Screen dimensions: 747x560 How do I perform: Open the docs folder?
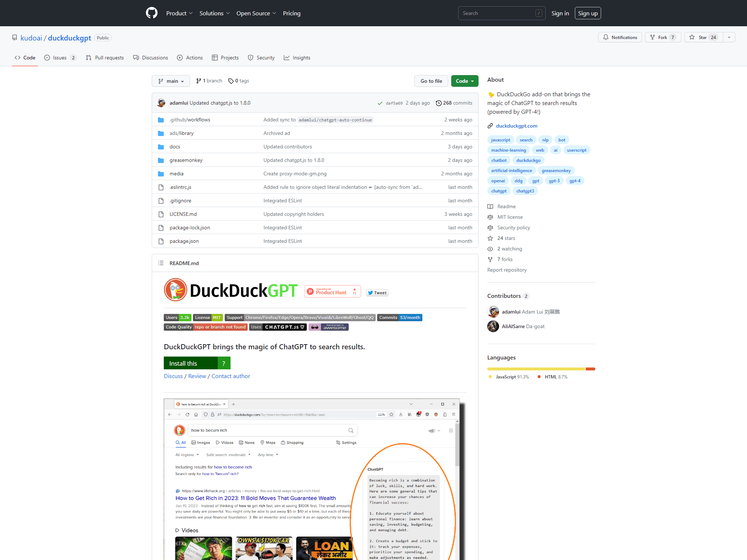point(175,147)
